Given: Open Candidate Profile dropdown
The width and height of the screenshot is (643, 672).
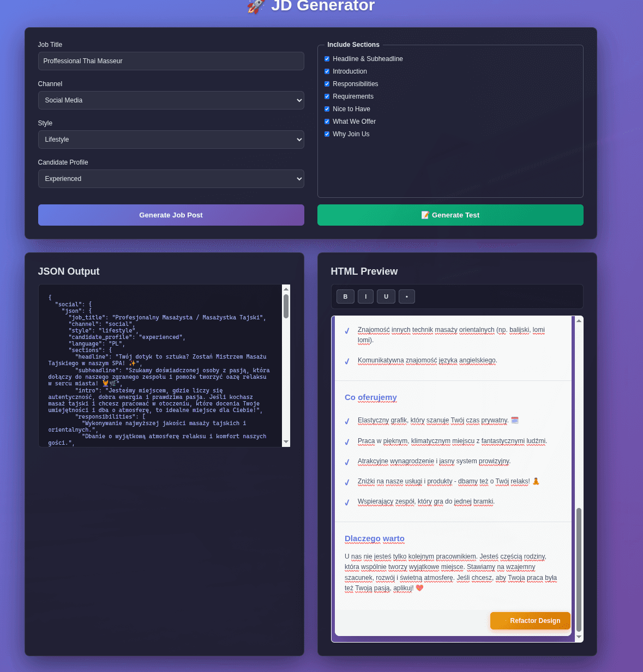Looking at the screenshot, I should click(171, 179).
